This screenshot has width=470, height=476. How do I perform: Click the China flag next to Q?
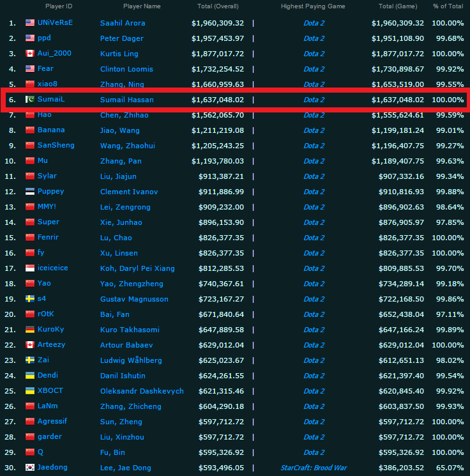(30, 452)
